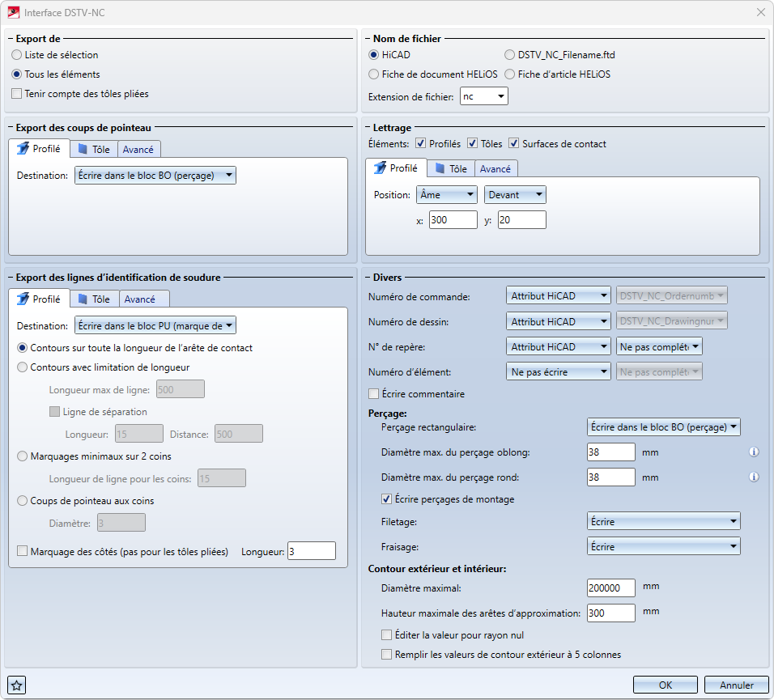Select Liste de sélection radio option
The width and height of the screenshot is (774, 700).
coord(18,55)
